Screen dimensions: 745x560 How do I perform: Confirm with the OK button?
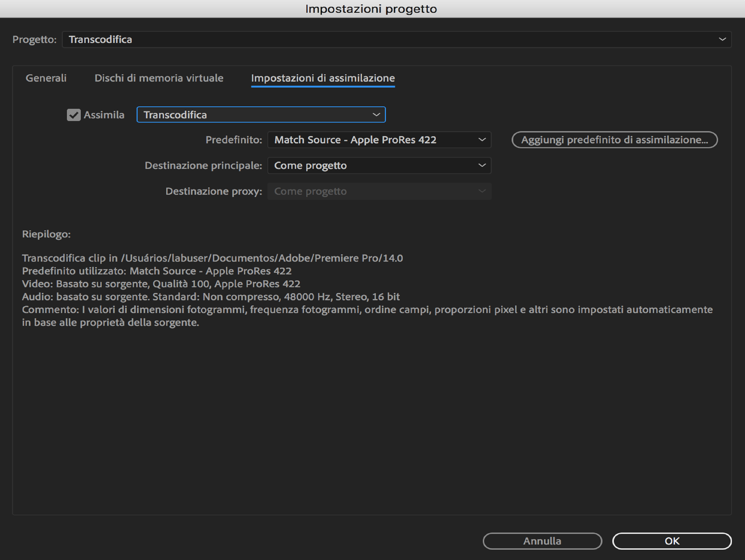click(x=672, y=541)
